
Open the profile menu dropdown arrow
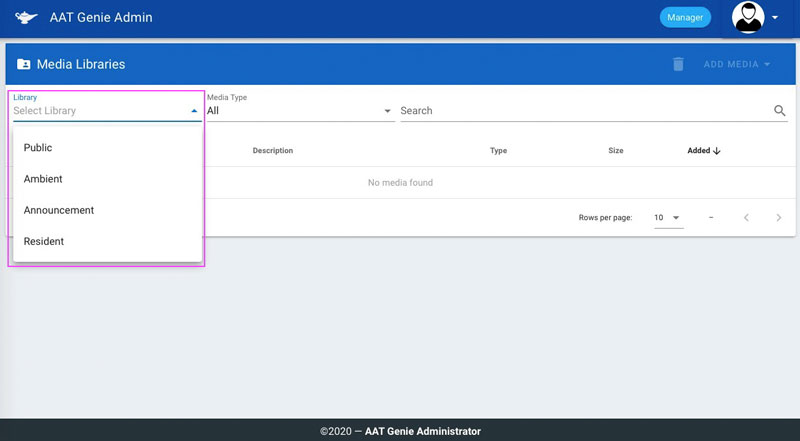[775, 18]
